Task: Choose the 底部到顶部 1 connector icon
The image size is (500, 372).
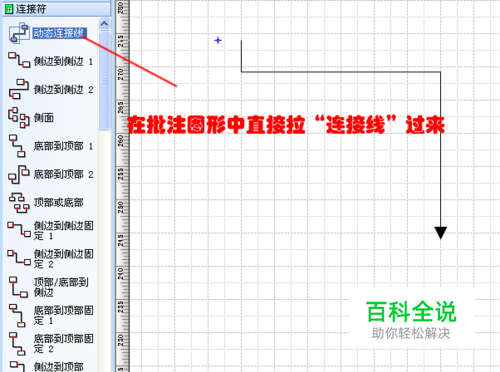Action: (17, 146)
